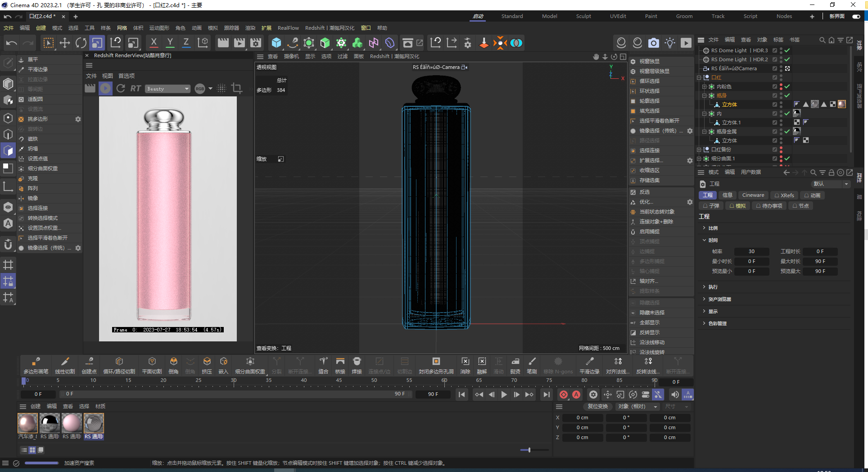This screenshot has width=868, height=472.
Task: Toggle 子弹 checkbox tab in attributes
Action: (x=711, y=206)
